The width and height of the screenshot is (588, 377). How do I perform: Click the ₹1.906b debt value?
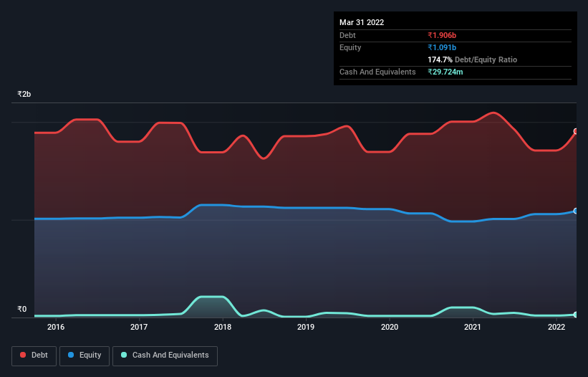442,35
